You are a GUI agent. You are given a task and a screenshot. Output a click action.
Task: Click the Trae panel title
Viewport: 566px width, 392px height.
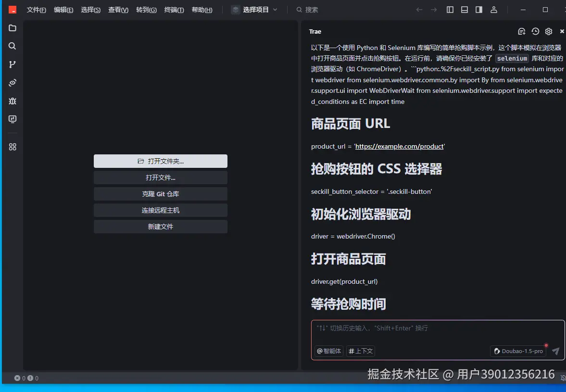[315, 31]
